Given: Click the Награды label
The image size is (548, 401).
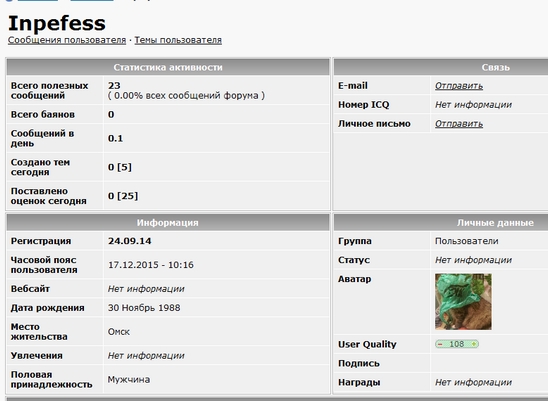Looking at the screenshot, I should click(359, 383).
